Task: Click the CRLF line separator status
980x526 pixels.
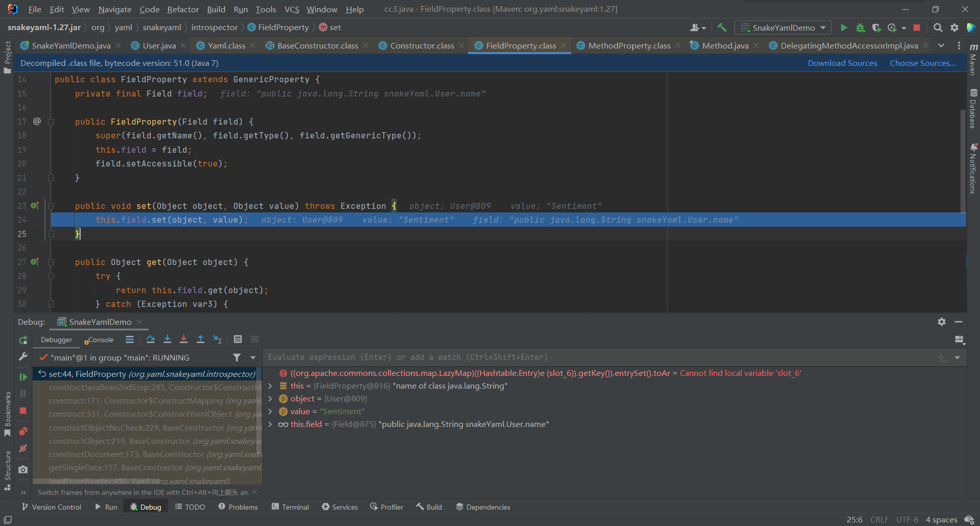Action: [x=879, y=519]
